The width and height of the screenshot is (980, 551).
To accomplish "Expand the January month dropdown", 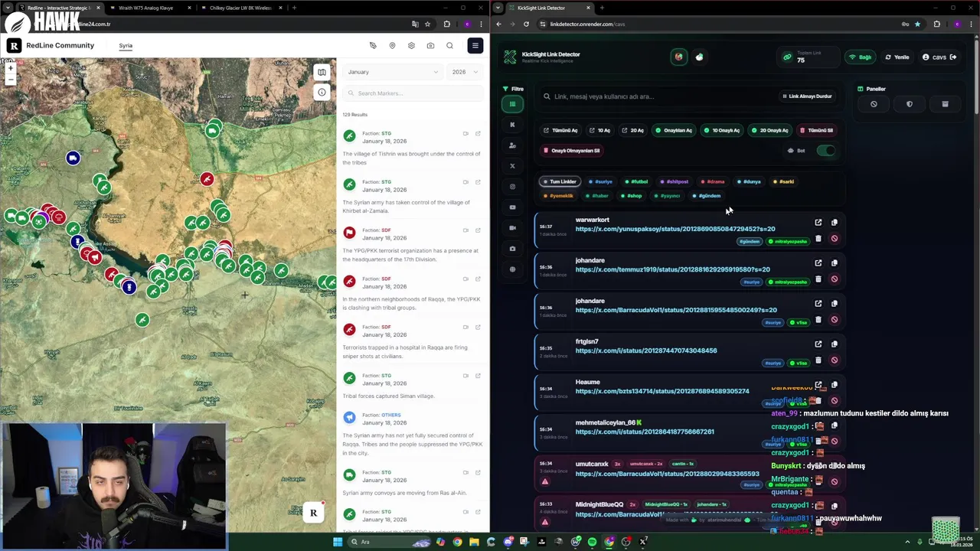I will [x=392, y=72].
